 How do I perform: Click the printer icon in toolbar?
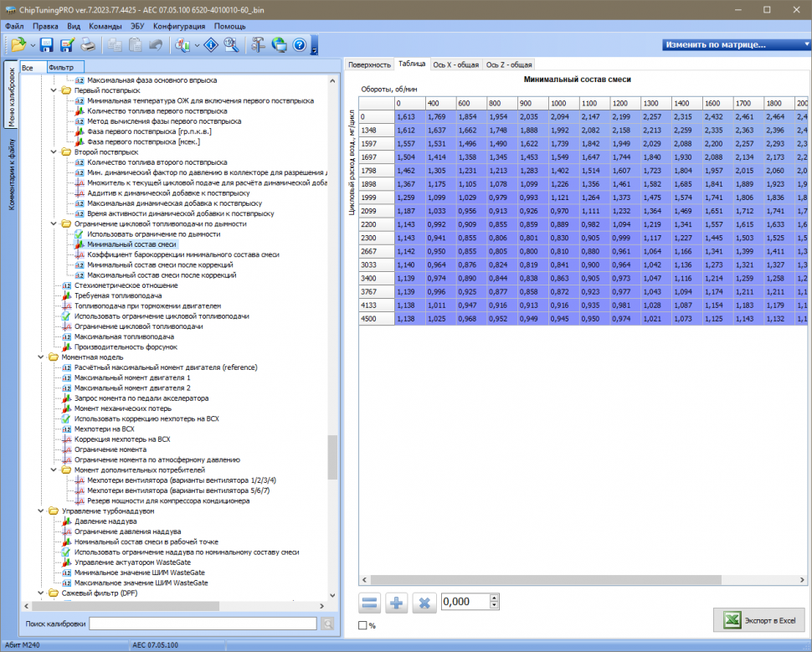(x=88, y=45)
